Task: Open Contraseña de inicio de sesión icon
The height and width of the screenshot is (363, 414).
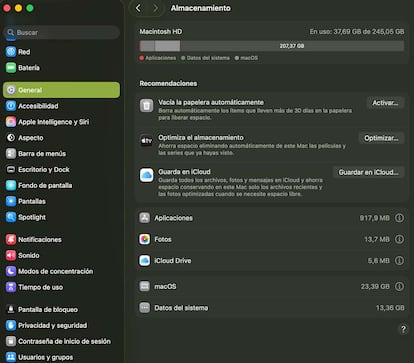Action: (x=11, y=341)
